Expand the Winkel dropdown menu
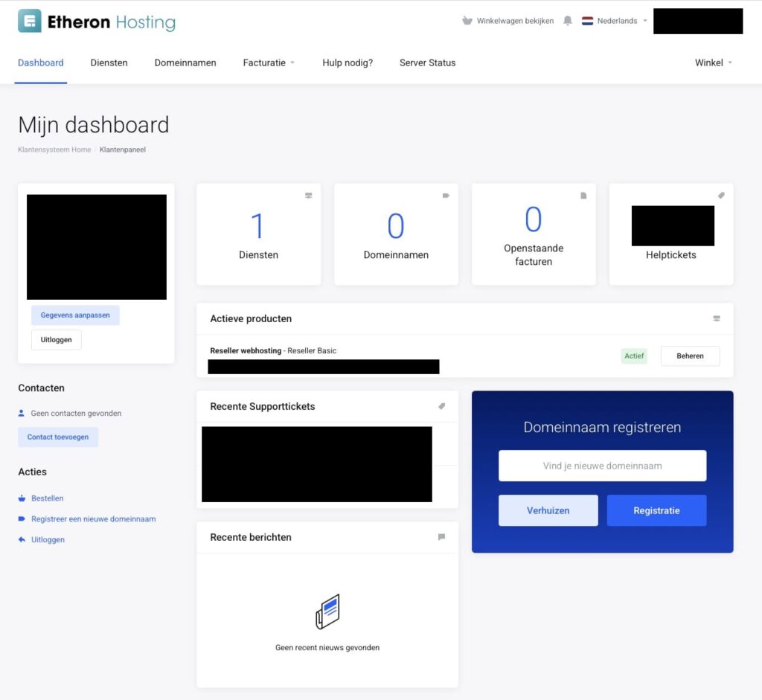This screenshot has height=700, width=762. point(713,62)
